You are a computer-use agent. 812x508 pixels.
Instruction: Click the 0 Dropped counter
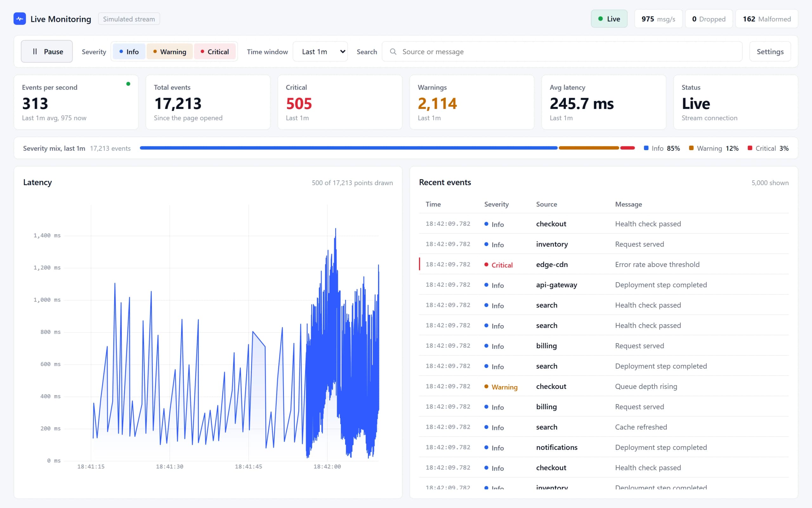click(709, 19)
